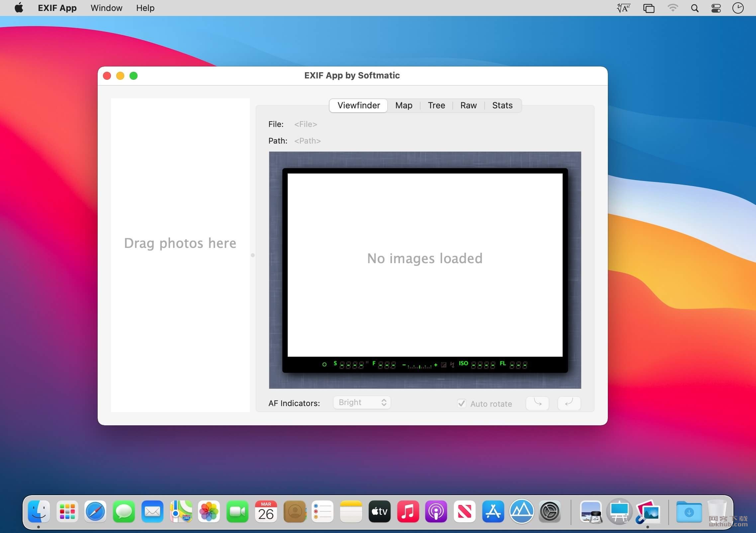This screenshot has height=533, width=756.
Task: Open Notes from the Dock
Action: [351, 511]
